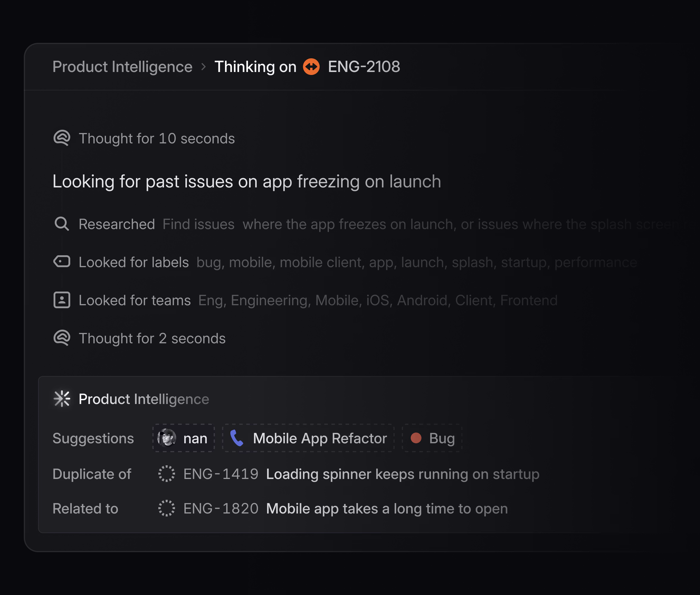Open 'Loading spinner keeps running on startup'
The image size is (700, 595).
403,474
